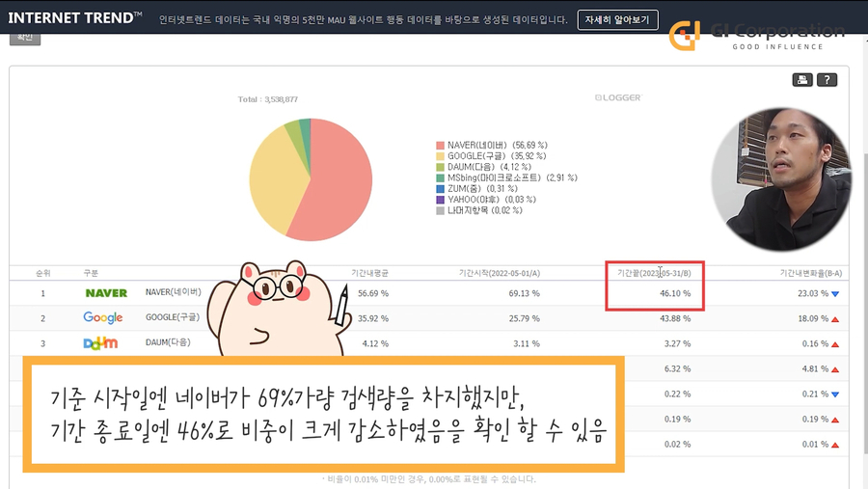Image resolution: width=868 pixels, height=489 pixels.
Task: Click the Total : 3,538,877 label
Action: 268,99
